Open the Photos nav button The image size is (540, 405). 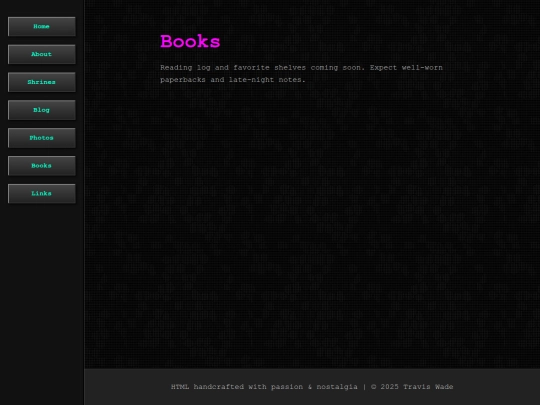pyautogui.click(x=42, y=138)
